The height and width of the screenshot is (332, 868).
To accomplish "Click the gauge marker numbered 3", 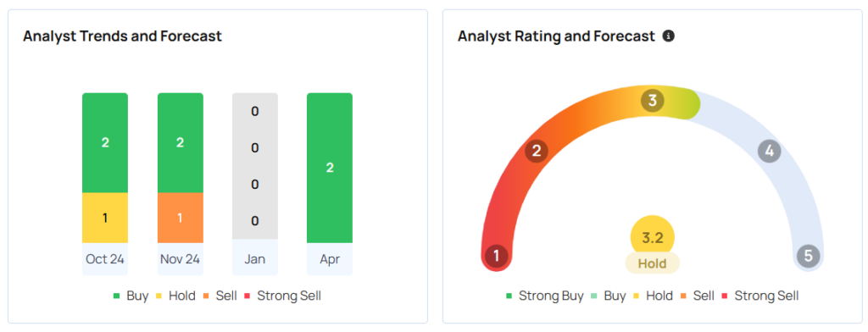I will 653,102.
